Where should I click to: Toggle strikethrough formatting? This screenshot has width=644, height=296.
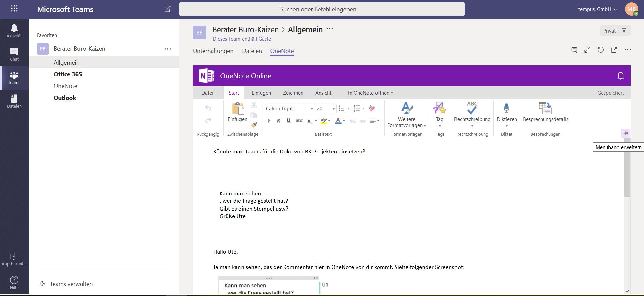point(299,121)
